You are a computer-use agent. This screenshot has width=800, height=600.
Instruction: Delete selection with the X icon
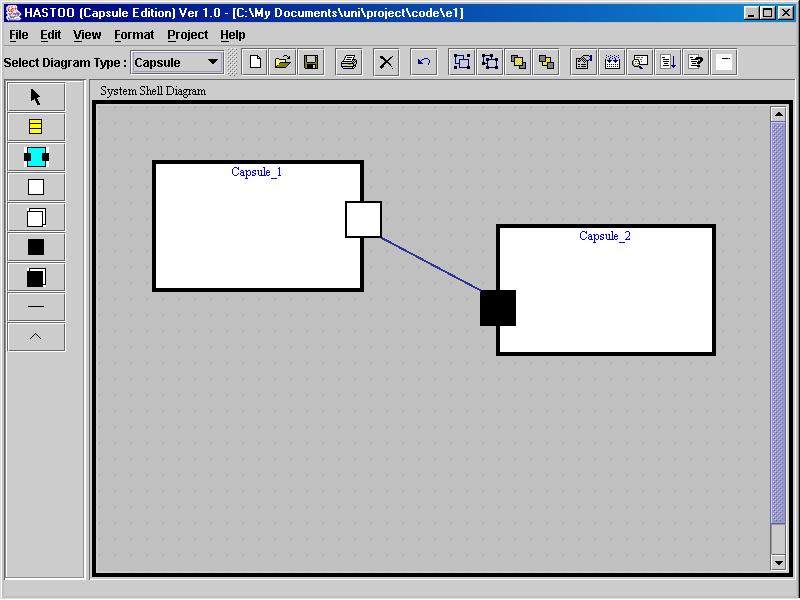tap(386, 62)
